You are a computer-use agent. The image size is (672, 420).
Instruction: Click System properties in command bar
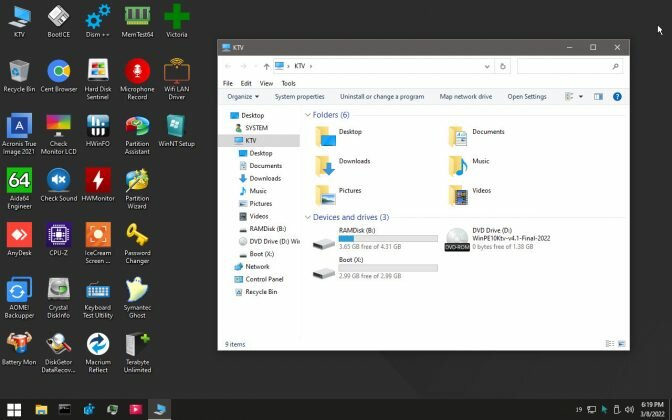[300, 97]
